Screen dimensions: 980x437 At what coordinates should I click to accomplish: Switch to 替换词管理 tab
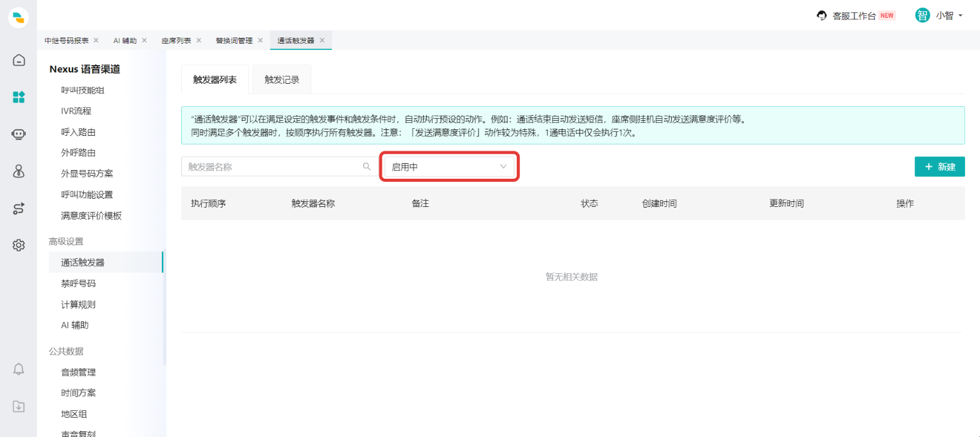tap(234, 40)
